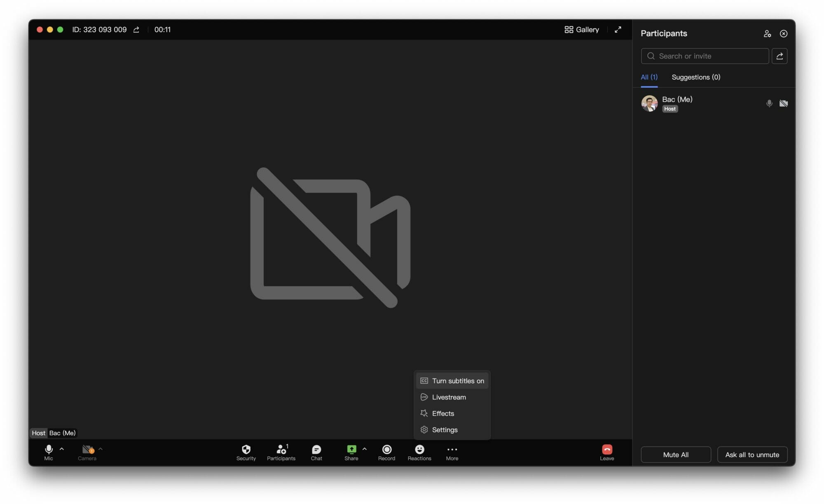Open the Chat panel
824x504 pixels.
[x=316, y=452]
